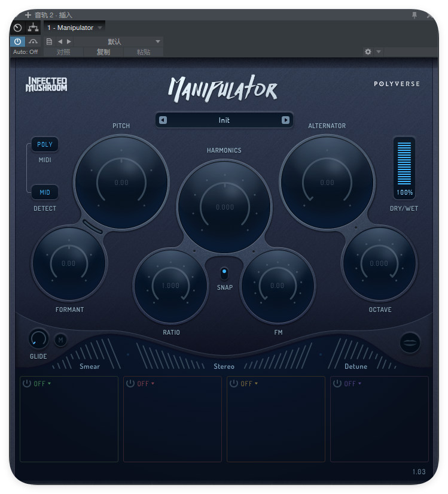Pin the plugin window
The height and width of the screenshot is (494, 448).
pos(415,15)
